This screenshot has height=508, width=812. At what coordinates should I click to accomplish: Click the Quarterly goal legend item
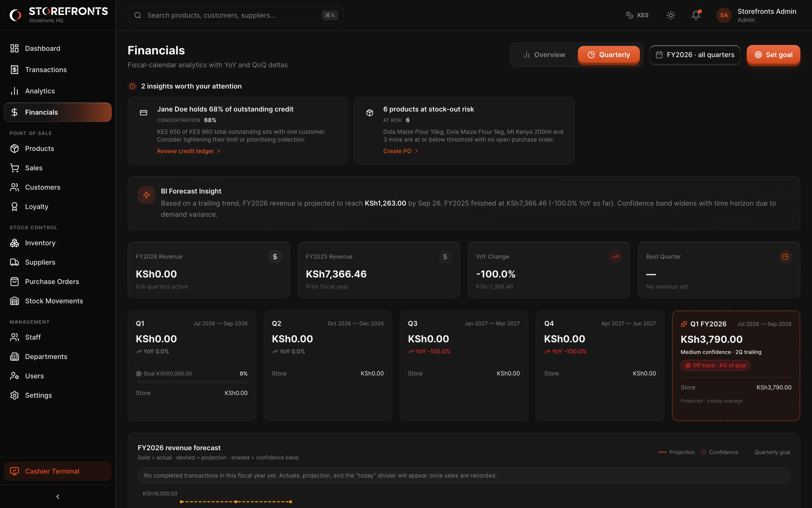point(772,452)
